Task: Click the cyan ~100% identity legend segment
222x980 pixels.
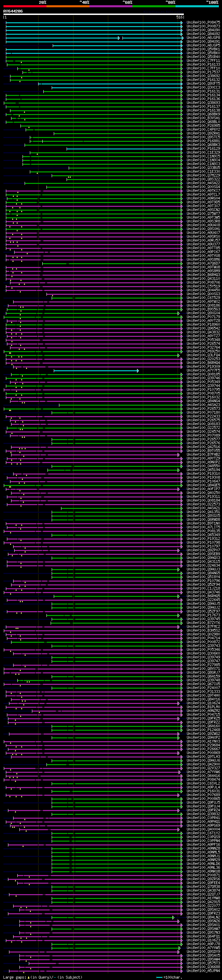Action: pos(197,6)
